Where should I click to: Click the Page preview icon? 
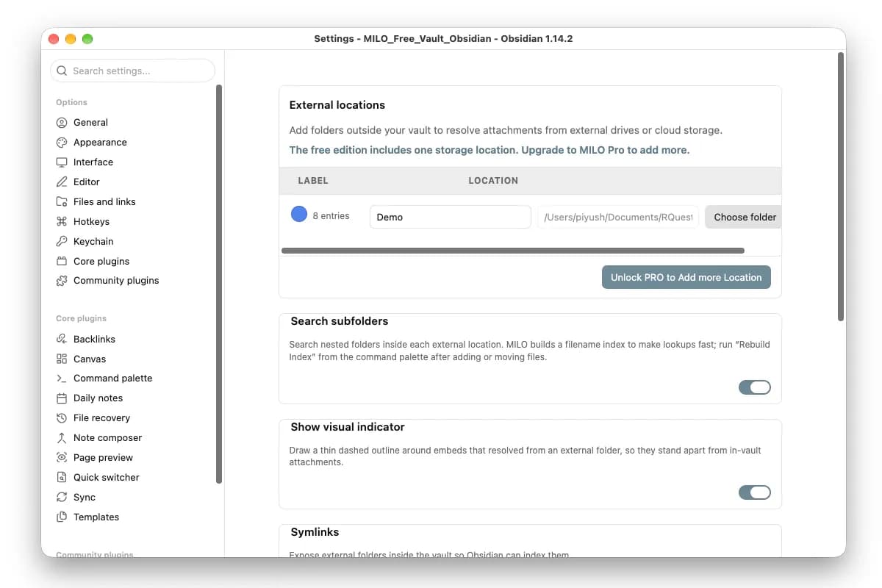pyautogui.click(x=62, y=458)
